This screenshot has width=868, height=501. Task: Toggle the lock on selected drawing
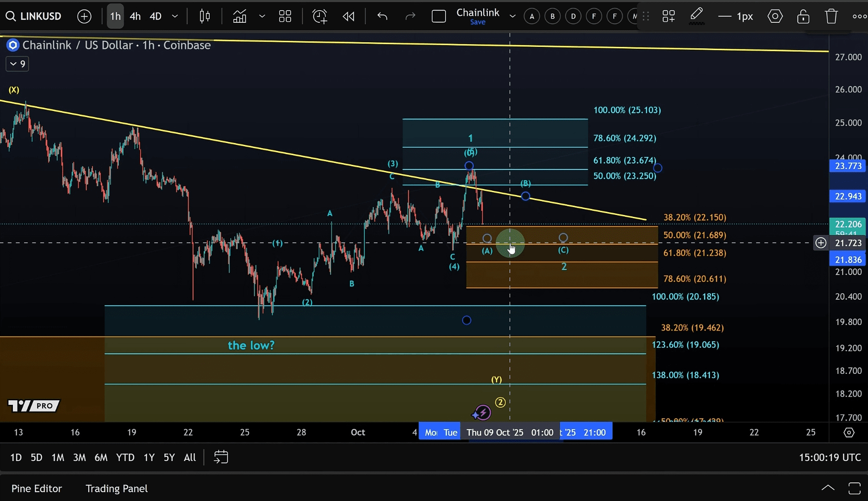click(803, 16)
